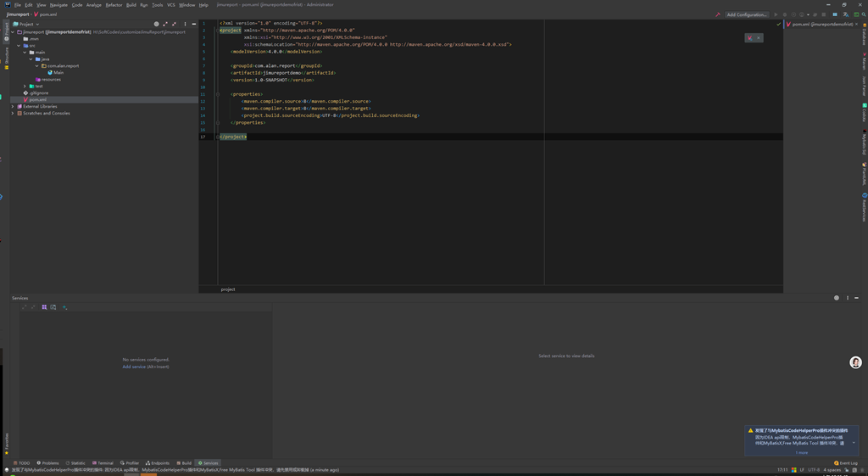868x476 pixels.
Task: Collapse the jimureport root node
Action: [x=13, y=32]
